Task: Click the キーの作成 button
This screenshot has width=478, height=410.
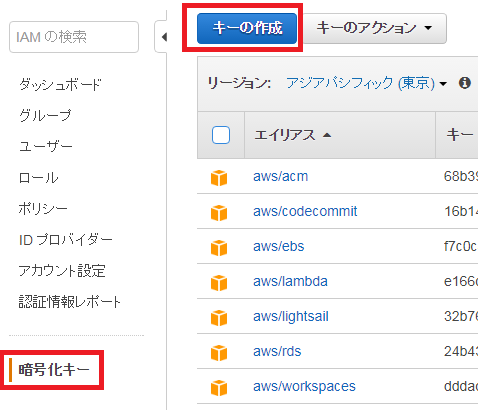Action: pos(247,28)
